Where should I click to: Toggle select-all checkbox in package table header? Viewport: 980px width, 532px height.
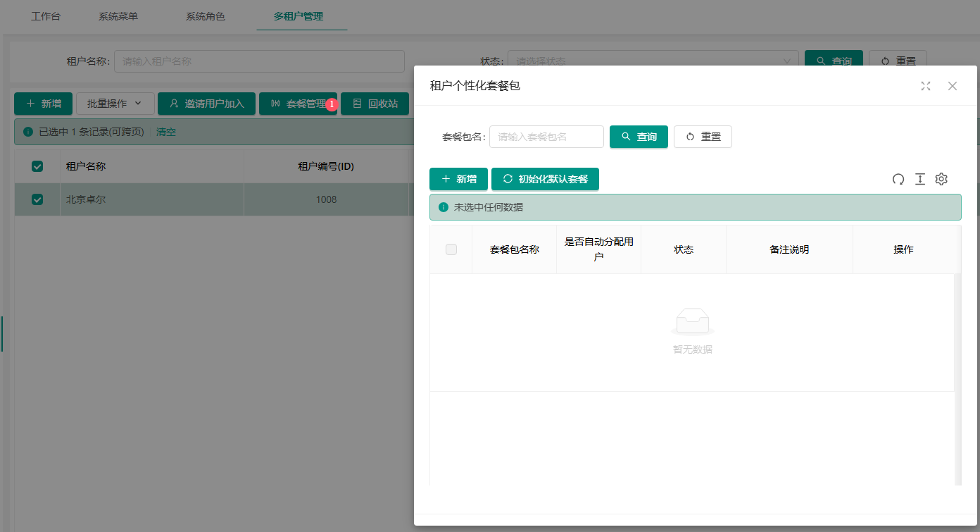pyautogui.click(x=451, y=249)
